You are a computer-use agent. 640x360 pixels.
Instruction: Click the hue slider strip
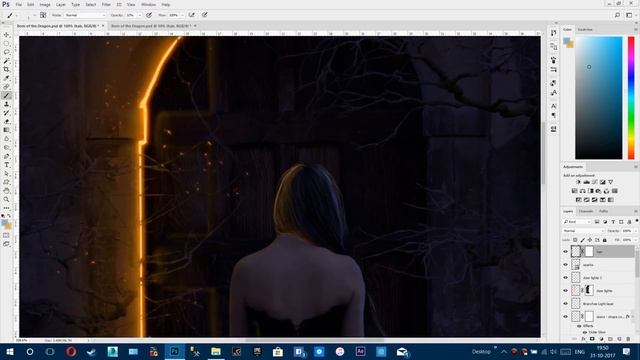(x=631, y=98)
